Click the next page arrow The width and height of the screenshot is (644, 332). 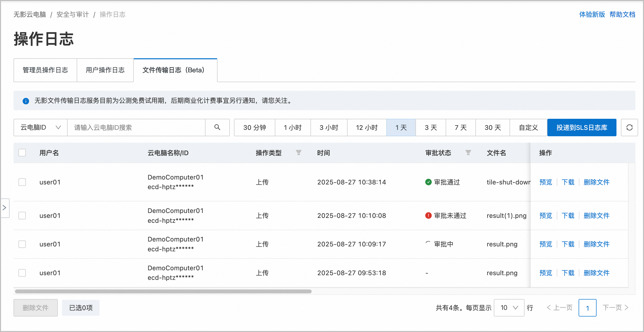point(627,308)
